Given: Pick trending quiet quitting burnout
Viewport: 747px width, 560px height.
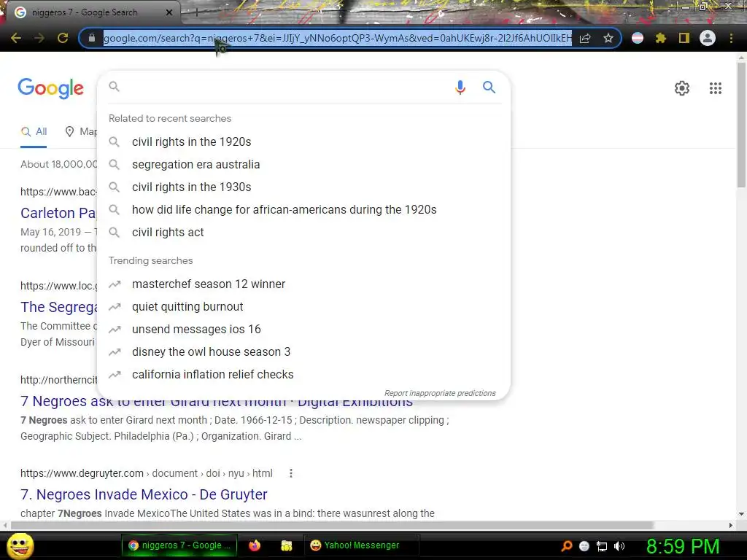Looking at the screenshot, I should (303, 307).
